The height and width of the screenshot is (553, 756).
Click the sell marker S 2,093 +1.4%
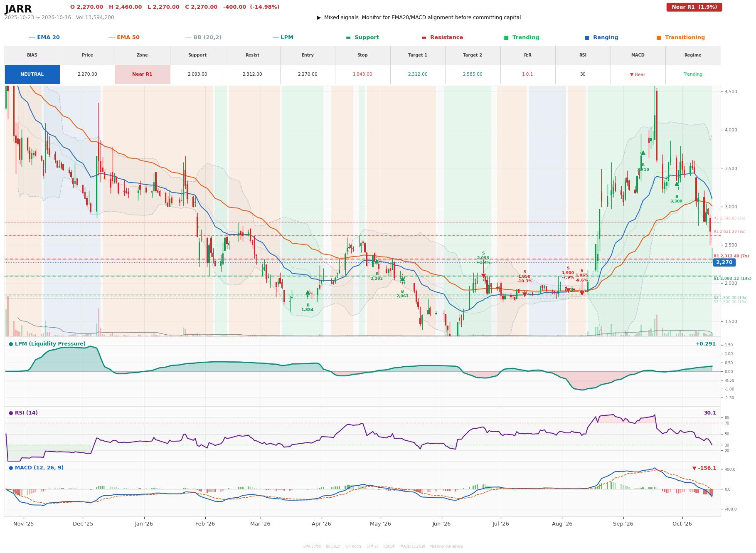click(x=483, y=276)
